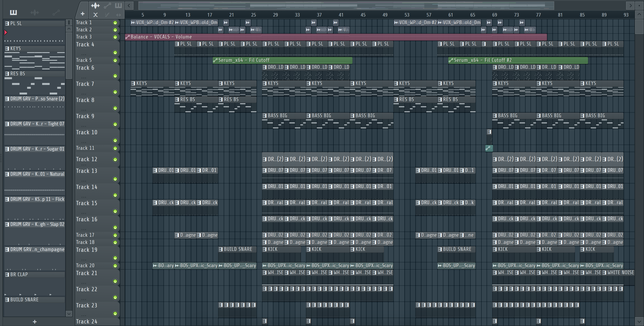Mute Track 2 with its green LED
This screenshot has width=644, height=326.
(115, 30)
